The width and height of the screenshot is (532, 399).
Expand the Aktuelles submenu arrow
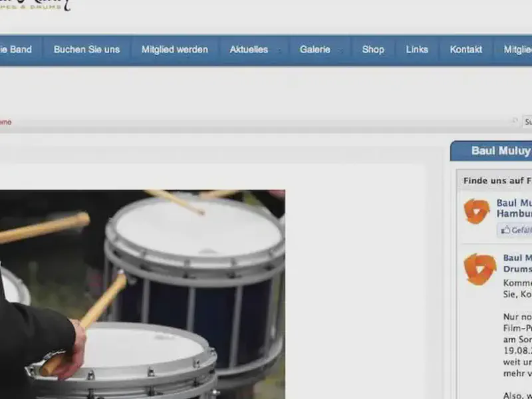point(279,51)
